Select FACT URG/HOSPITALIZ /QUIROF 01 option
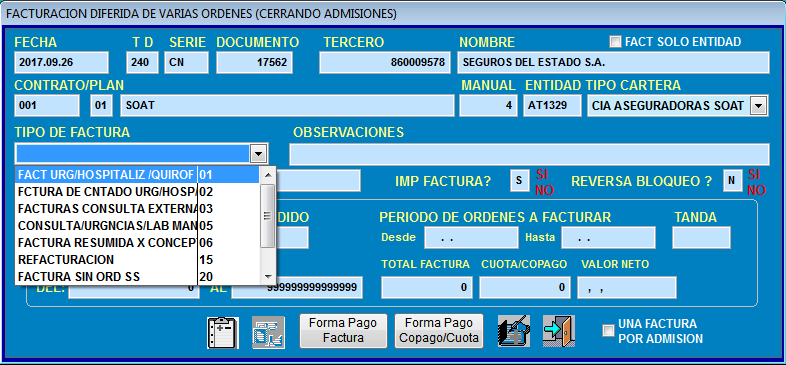Image resolution: width=786 pixels, height=365 pixels. pos(137,174)
